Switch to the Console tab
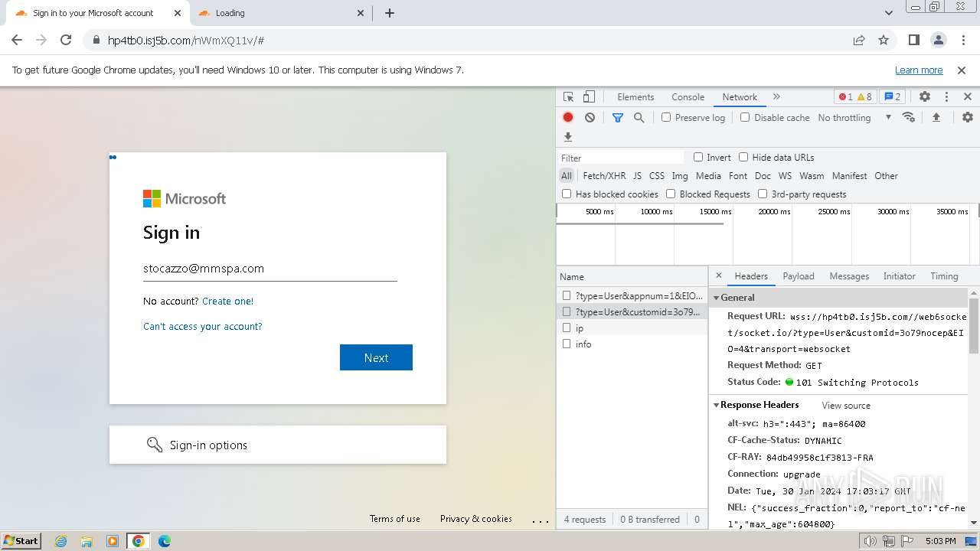 click(x=688, y=97)
